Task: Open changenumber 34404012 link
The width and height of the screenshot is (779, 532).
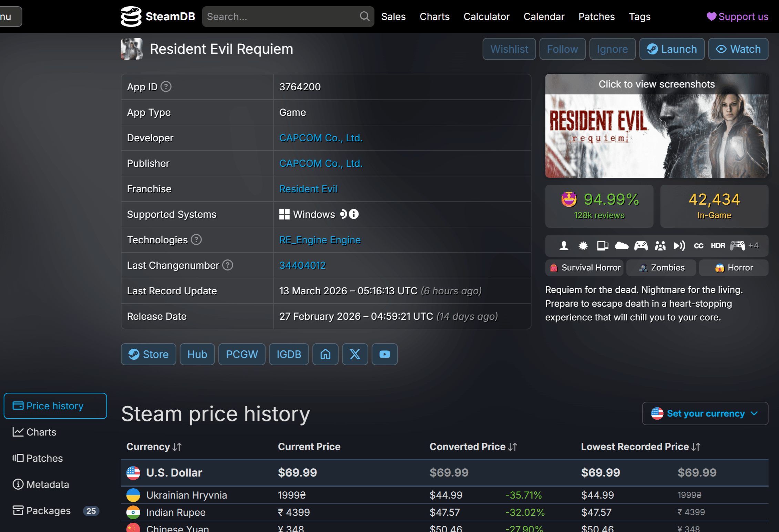Action: coord(303,265)
